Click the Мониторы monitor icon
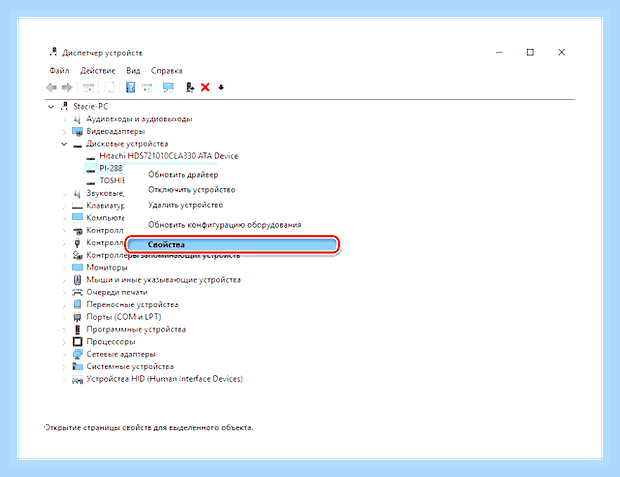This screenshot has height=477, width=620. pyautogui.click(x=77, y=267)
